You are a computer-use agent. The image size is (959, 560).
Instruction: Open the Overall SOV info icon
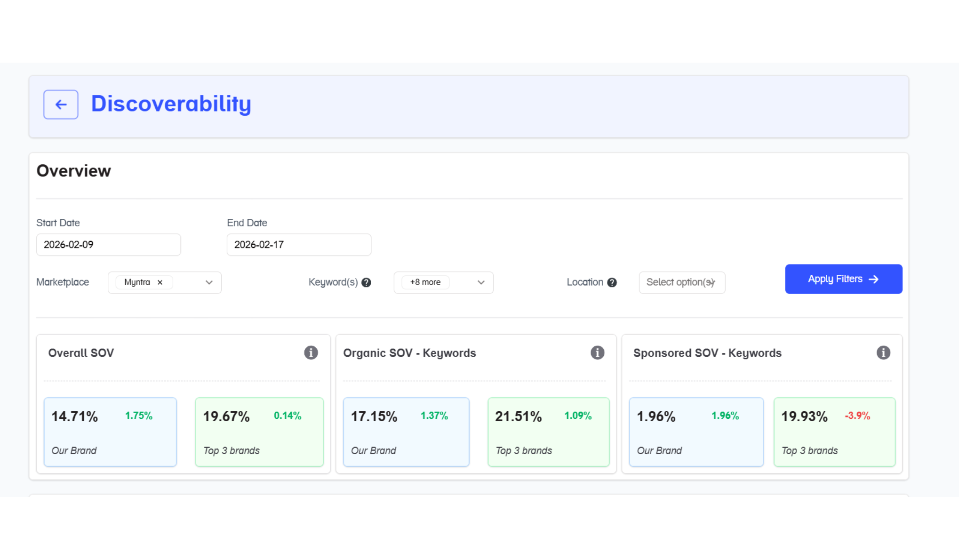pos(311,352)
